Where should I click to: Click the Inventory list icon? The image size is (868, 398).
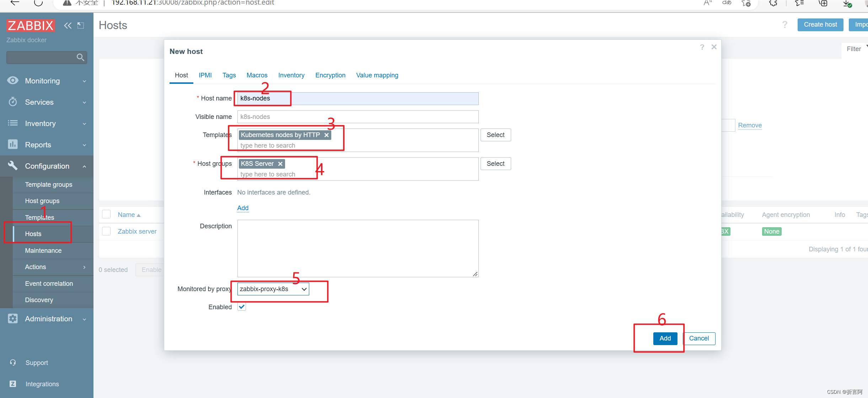(13, 123)
